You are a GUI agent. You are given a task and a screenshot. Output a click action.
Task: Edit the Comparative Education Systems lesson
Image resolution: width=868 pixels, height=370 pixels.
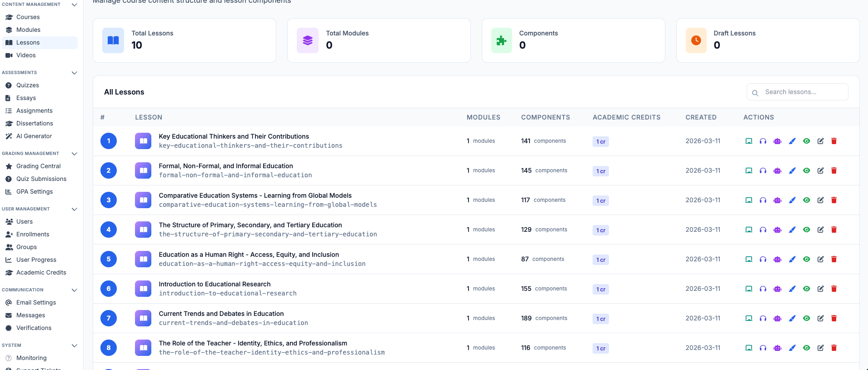coord(820,200)
